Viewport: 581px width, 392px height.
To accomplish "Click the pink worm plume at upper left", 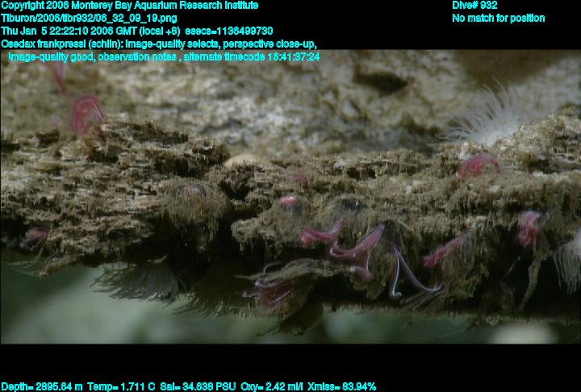I will coord(85,113).
